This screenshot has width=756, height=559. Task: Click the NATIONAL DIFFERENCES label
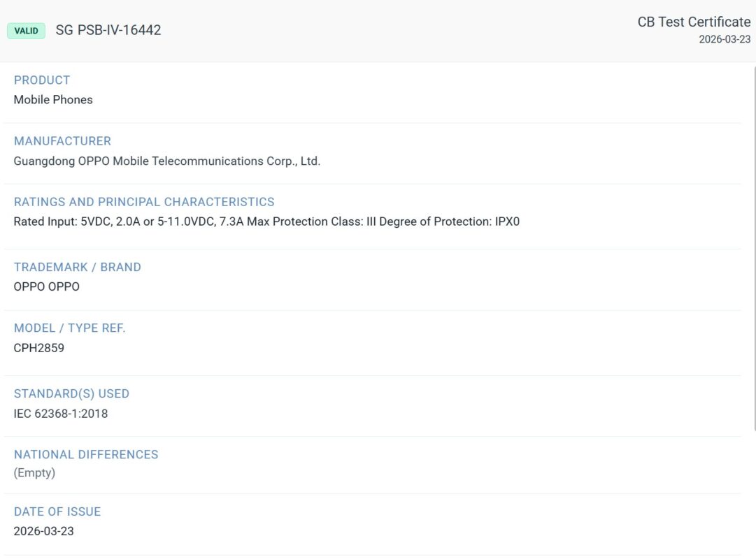click(86, 454)
